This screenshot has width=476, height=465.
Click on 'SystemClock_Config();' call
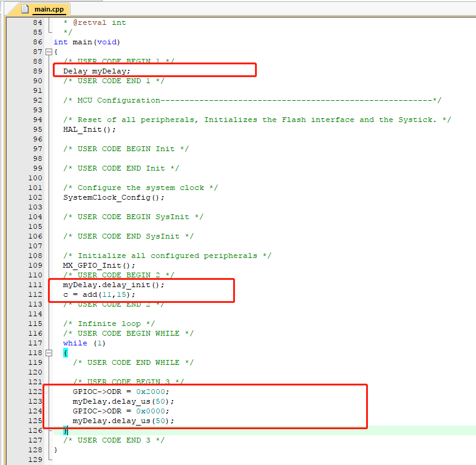click(114, 198)
